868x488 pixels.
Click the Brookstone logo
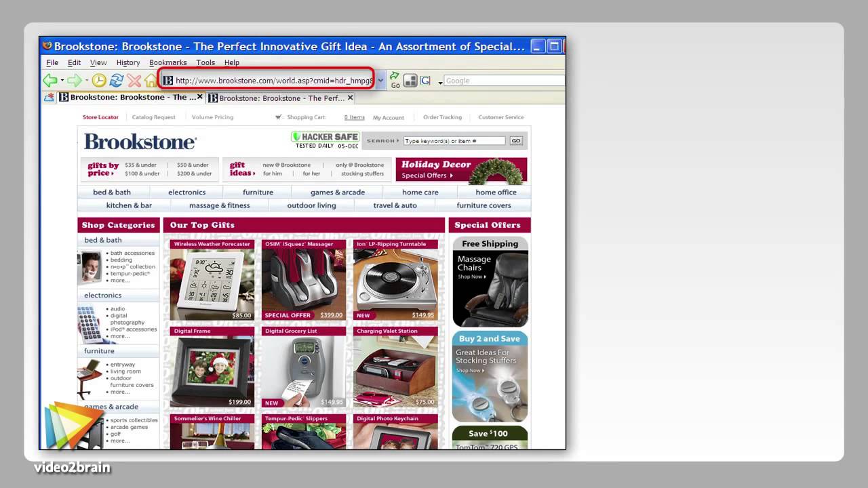point(140,141)
